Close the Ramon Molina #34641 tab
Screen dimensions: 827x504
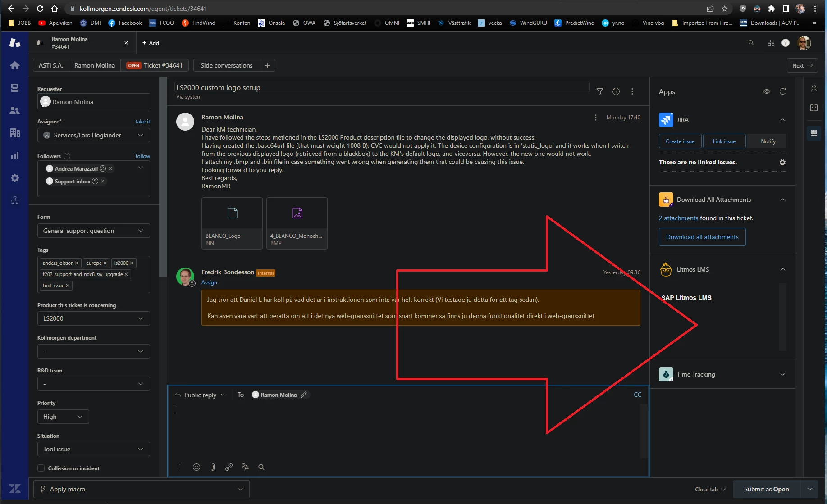[126, 43]
